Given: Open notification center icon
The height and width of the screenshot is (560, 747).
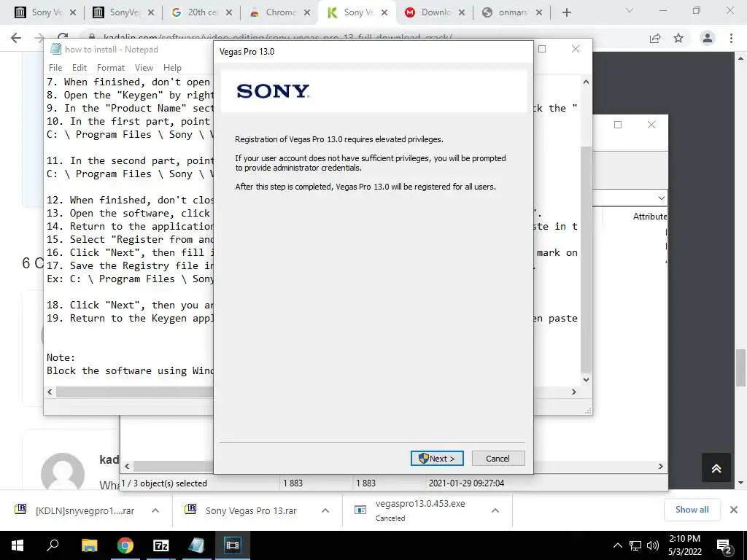Looking at the screenshot, I should point(724,545).
